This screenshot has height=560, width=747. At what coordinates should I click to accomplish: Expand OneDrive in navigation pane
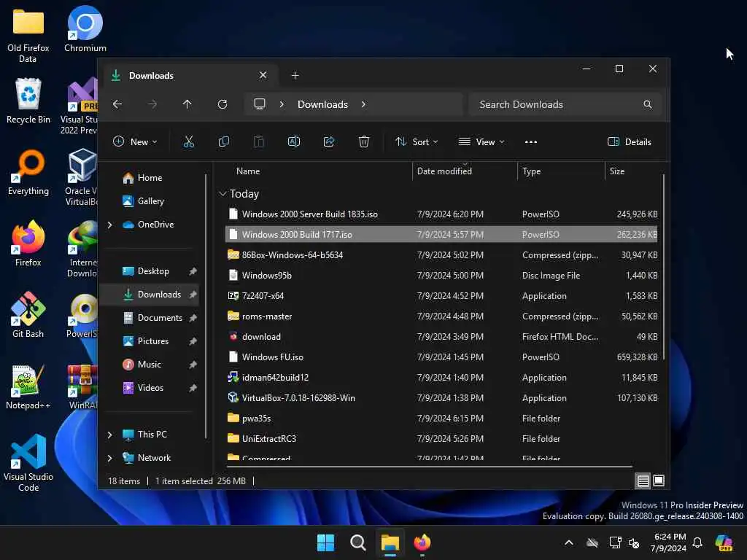click(x=109, y=225)
